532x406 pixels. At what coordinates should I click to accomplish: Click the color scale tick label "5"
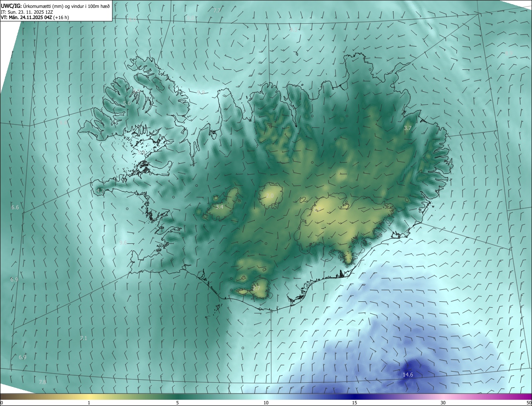point(177,403)
